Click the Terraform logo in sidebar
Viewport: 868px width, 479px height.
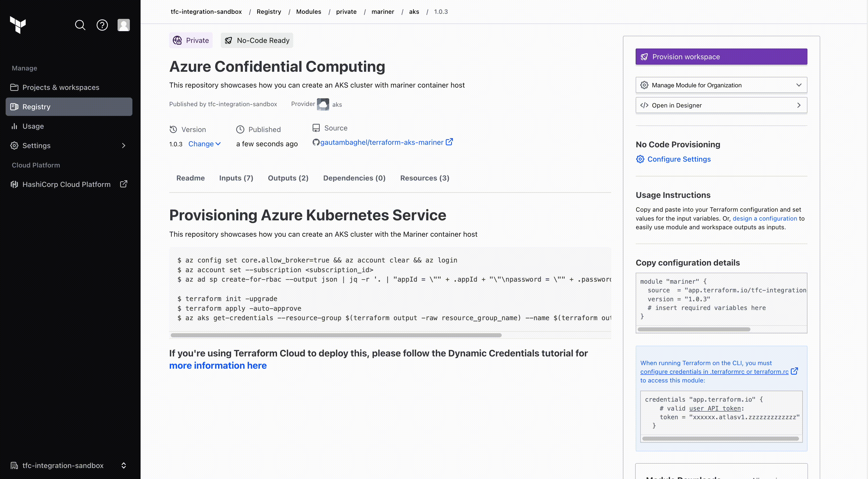click(x=18, y=25)
